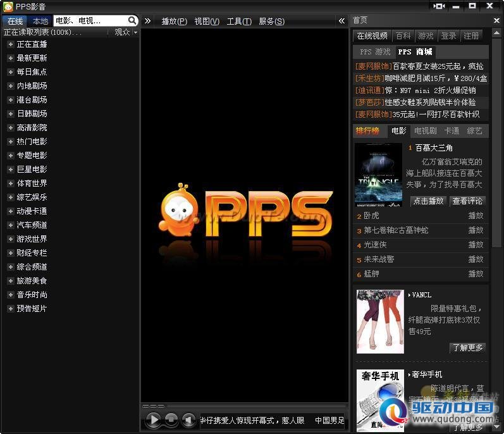Screen dimensions: 504x434
Task: Select the 综合频道 tree item
Action: (32, 267)
